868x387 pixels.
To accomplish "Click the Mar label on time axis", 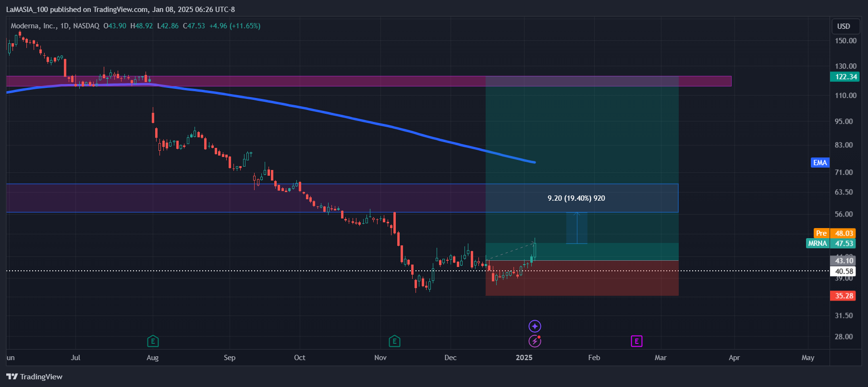I will point(660,358).
